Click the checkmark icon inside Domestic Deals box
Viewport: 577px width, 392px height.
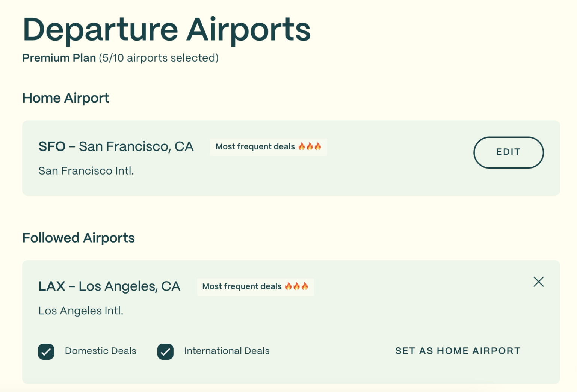[46, 351]
